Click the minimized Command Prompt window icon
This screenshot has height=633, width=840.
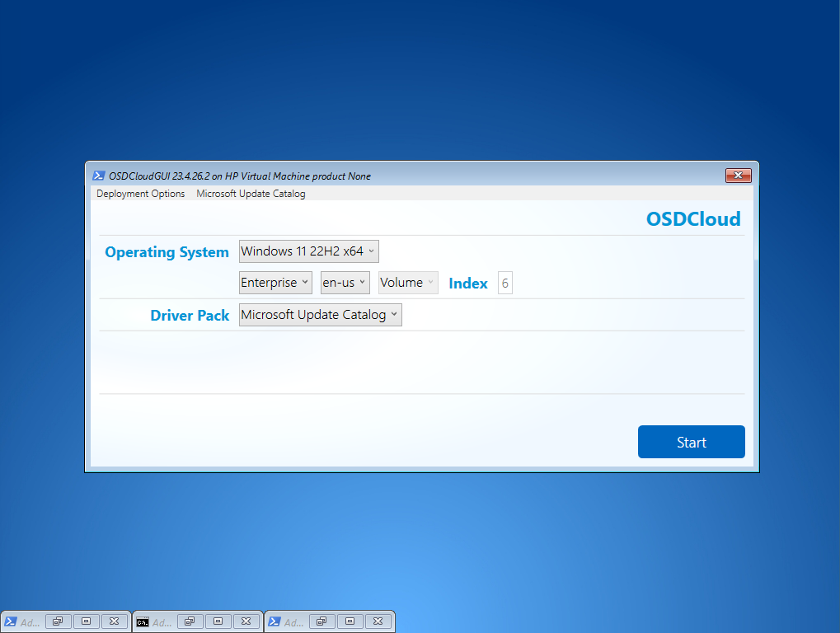coord(143,621)
